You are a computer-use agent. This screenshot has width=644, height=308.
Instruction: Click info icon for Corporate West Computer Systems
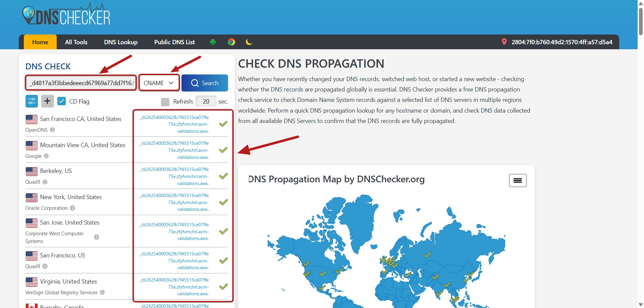(x=97, y=237)
